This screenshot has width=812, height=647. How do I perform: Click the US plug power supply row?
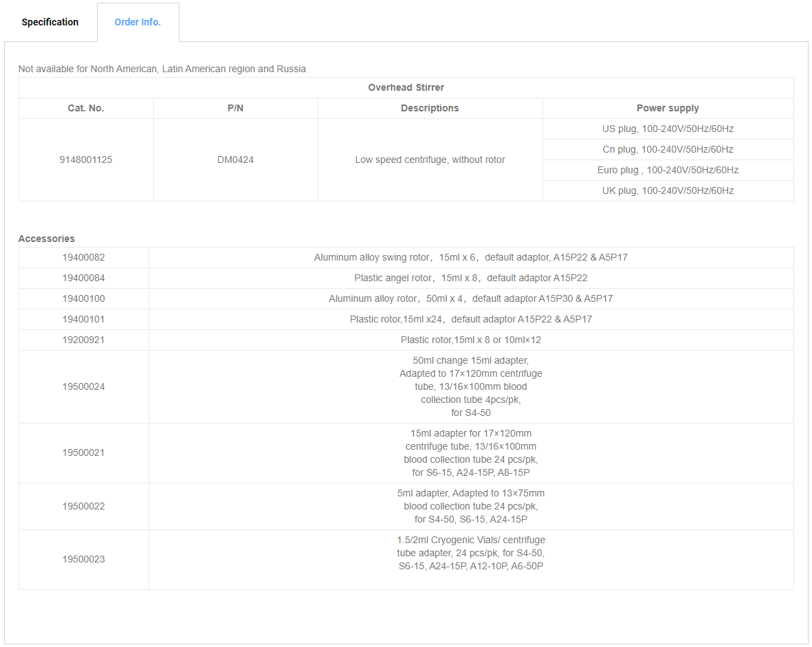[x=668, y=129]
